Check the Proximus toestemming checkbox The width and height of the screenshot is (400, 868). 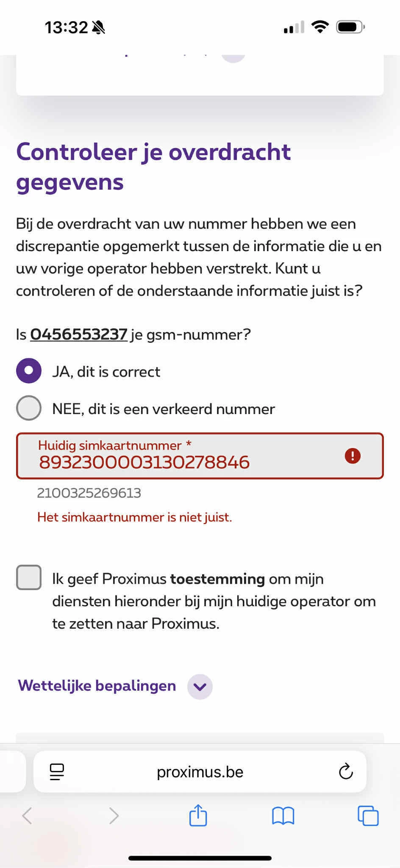click(x=29, y=577)
